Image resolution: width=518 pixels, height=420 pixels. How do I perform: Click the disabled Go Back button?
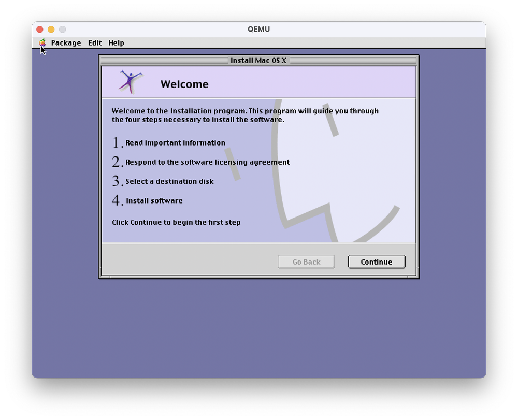pos(306,262)
